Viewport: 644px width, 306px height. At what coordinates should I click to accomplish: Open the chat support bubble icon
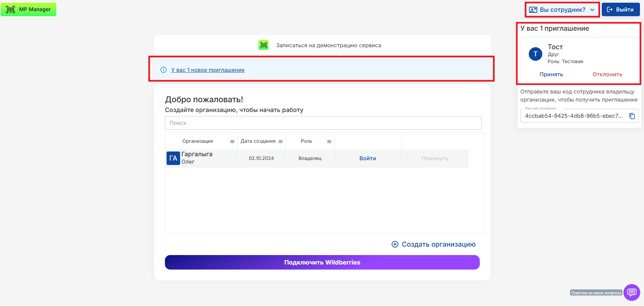pos(631,292)
